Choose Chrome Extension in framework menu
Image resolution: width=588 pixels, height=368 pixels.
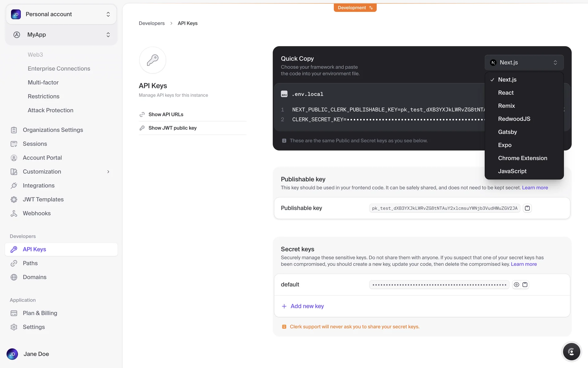522,158
